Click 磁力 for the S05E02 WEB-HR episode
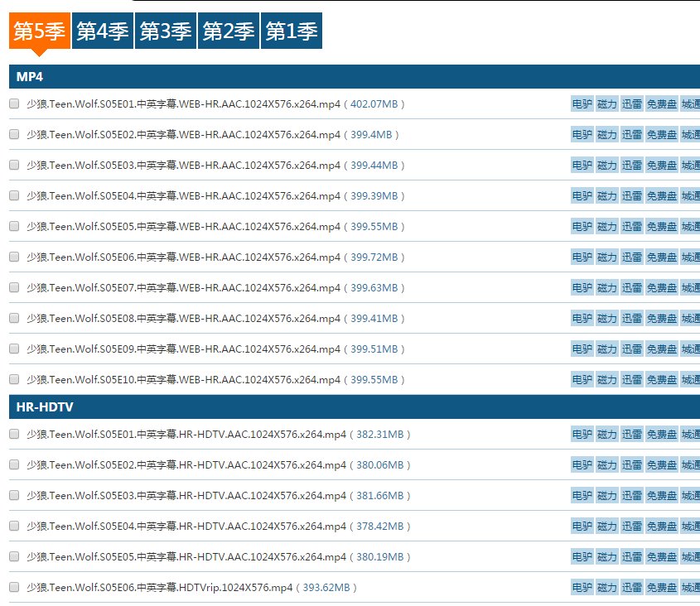This screenshot has width=700, height=606. tap(607, 135)
